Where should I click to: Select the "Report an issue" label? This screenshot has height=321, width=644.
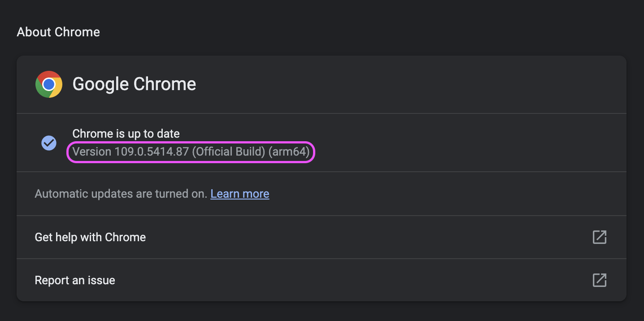point(75,280)
